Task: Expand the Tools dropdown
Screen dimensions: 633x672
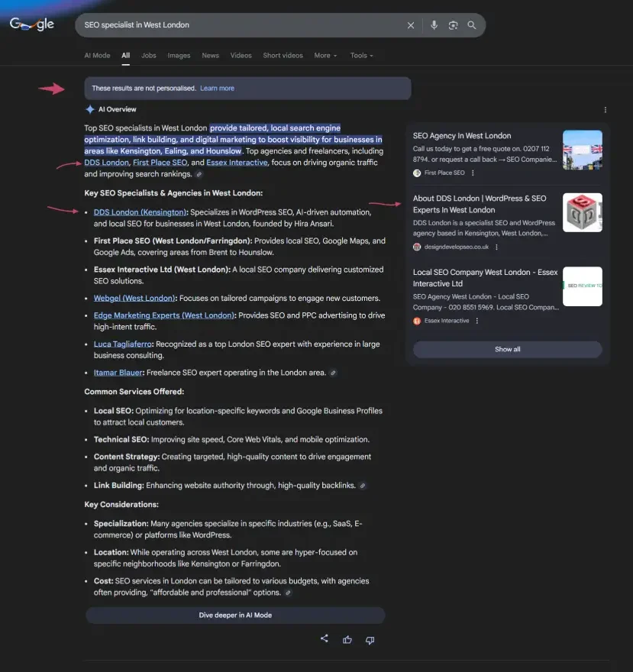Action: tap(362, 56)
